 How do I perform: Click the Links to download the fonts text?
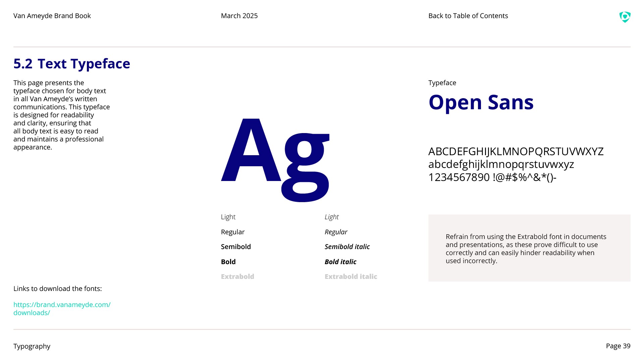58,289
